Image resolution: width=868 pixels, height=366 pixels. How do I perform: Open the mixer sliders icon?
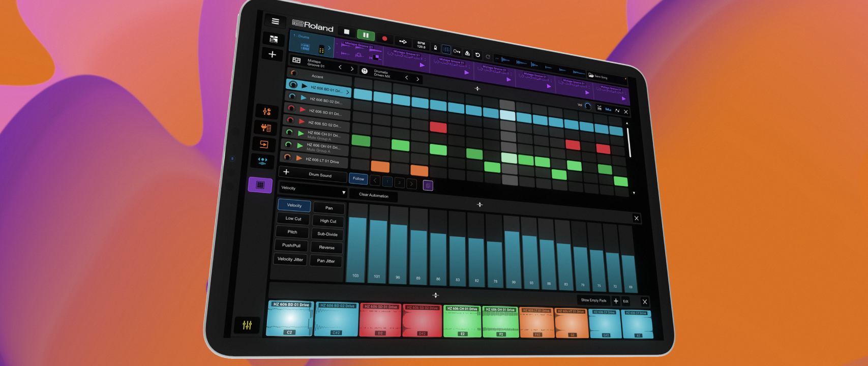click(x=247, y=325)
